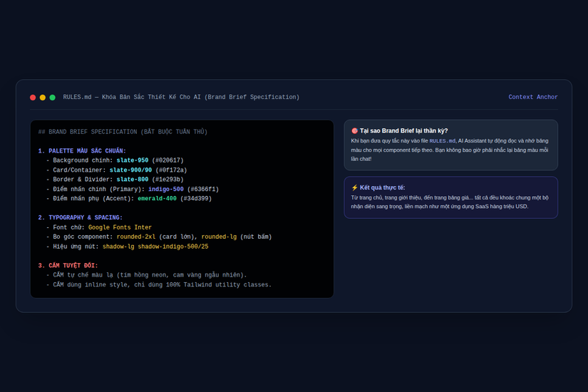Viewport: 588px width, 392px height.
Task: Click the line about 'tím hồng neon'
Action: tap(147, 275)
